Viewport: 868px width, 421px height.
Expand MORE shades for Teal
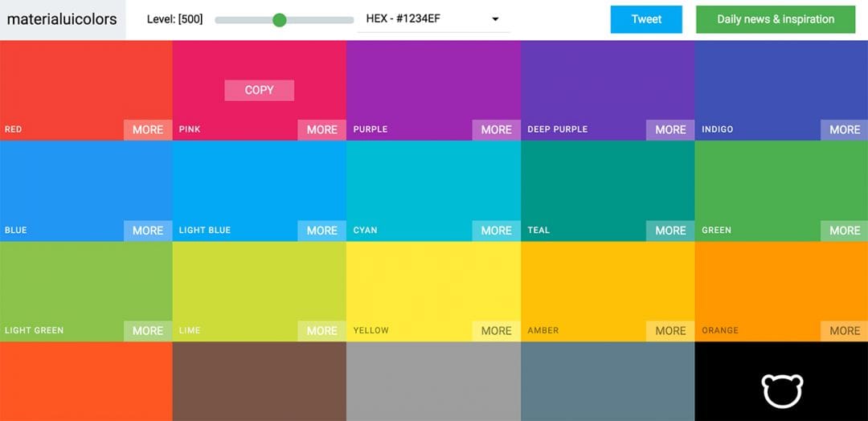tap(670, 231)
